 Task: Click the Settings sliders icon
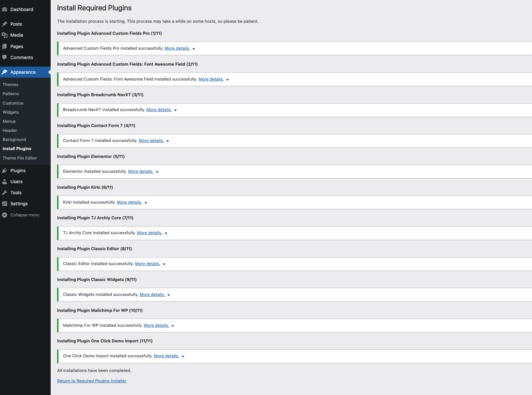click(5, 204)
